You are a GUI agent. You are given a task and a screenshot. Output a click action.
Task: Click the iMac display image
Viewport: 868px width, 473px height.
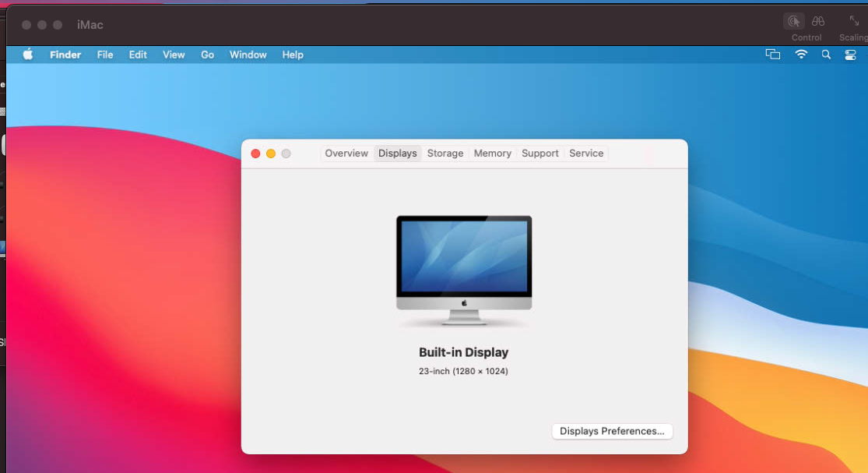tap(464, 270)
